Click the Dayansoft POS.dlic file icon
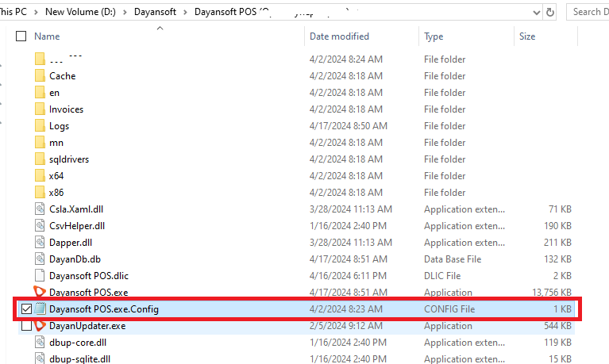 (x=40, y=275)
